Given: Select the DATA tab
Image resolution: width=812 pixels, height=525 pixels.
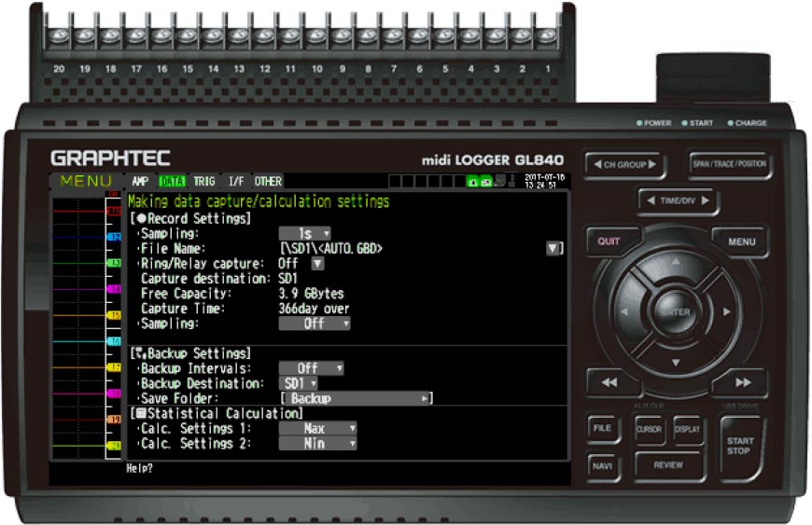Looking at the screenshot, I should pos(172,182).
